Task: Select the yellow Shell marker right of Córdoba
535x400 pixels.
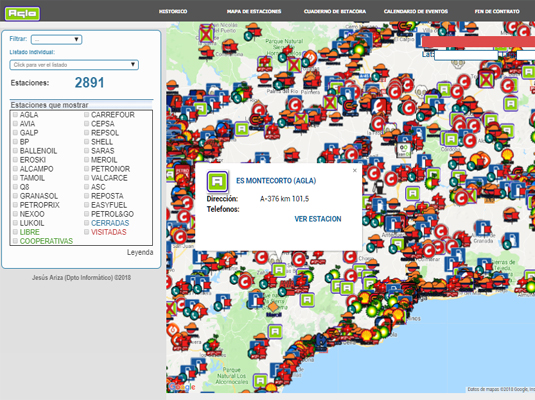Action: (508, 154)
